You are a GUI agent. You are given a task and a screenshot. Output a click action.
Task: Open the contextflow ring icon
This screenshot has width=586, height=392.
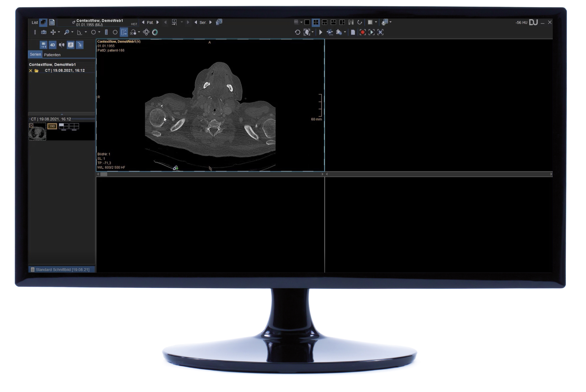(x=155, y=32)
